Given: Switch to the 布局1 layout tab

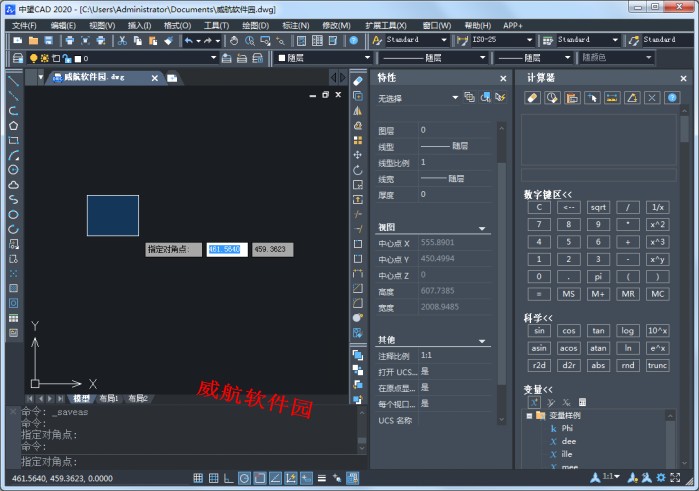Looking at the screenshot, I should [107, 398].
